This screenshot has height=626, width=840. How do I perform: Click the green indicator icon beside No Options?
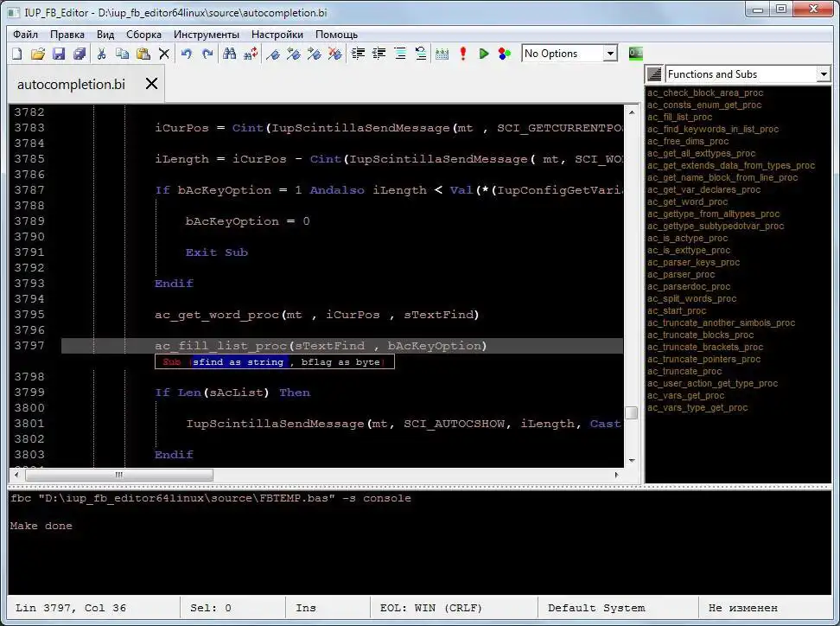click(x=635, y=54)
